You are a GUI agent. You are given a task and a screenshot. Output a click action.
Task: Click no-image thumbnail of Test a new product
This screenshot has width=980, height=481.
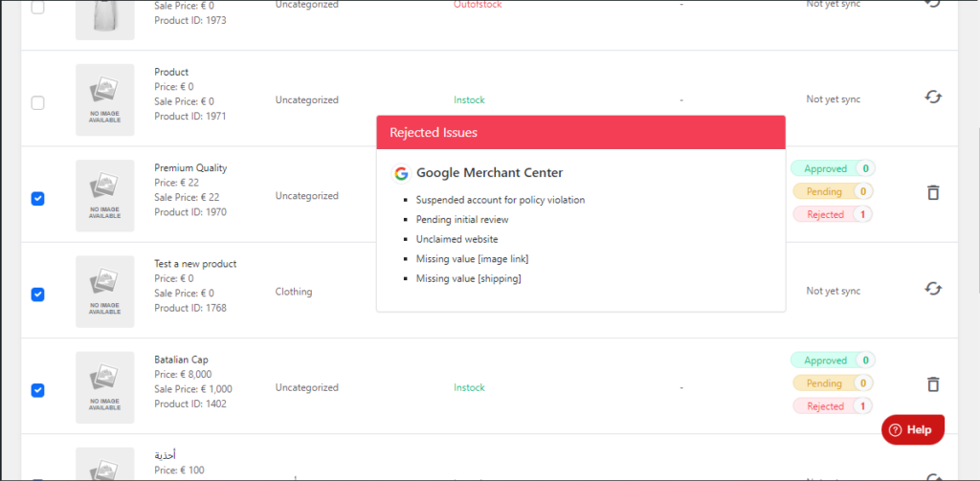(105, 292)
